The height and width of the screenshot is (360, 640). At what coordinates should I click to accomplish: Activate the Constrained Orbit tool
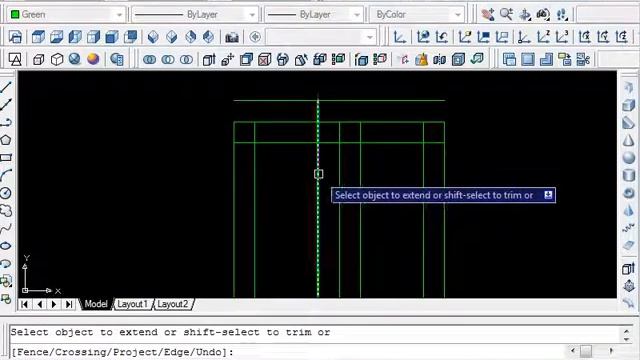click(525, 15)
